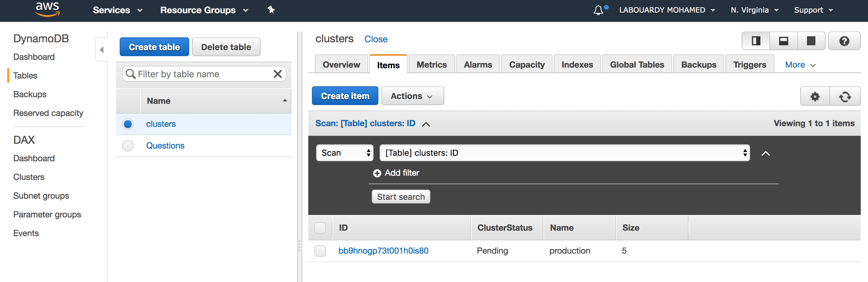This screenshot has height=282, width=868.
Task: Click the pin shortcuts icon in header
Action: point(271,10)
